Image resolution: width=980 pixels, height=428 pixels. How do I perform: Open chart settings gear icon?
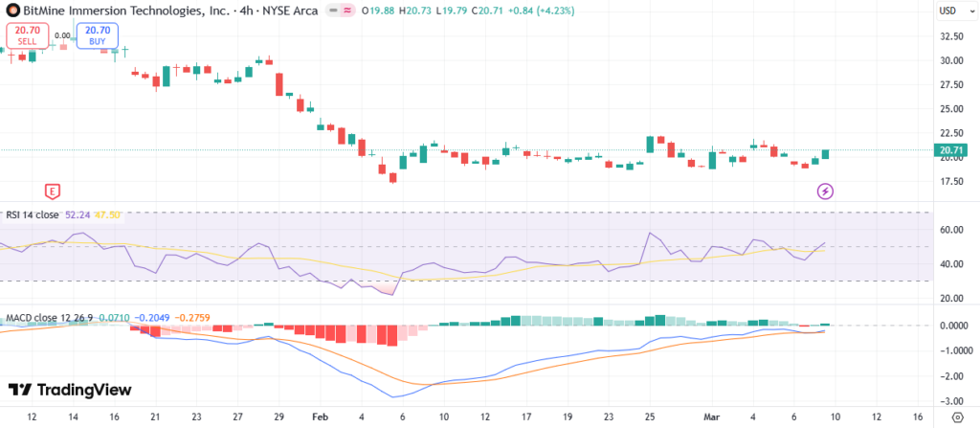[x=957, y=417]
